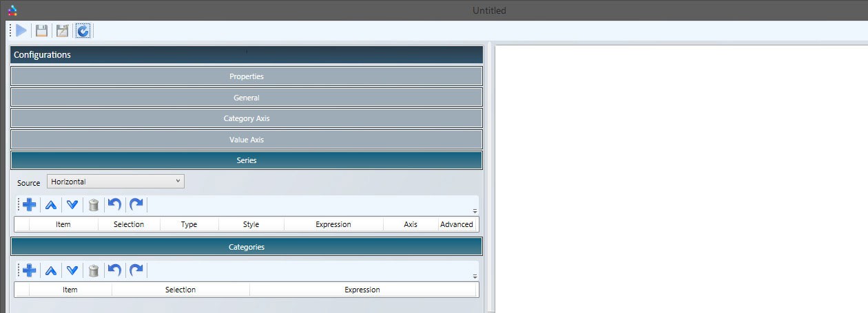
Task: Expand the Category Axis section
Action: [246, 118]
